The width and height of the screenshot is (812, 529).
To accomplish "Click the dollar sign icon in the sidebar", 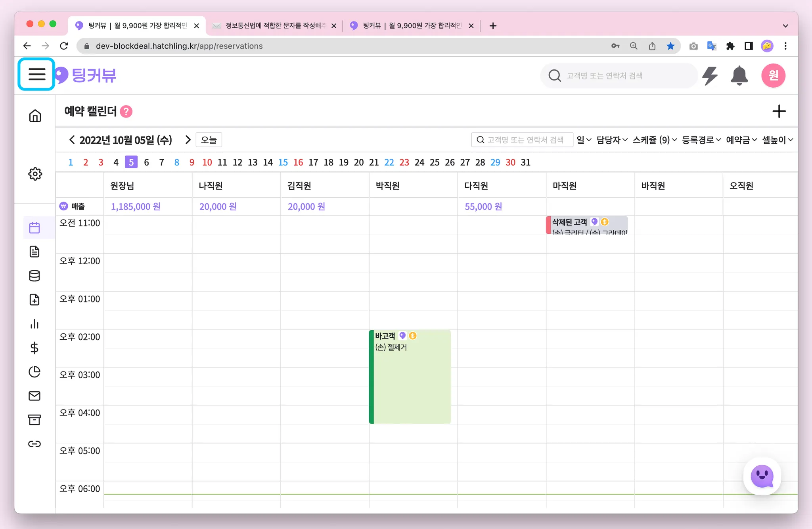I will click(34, 348).
